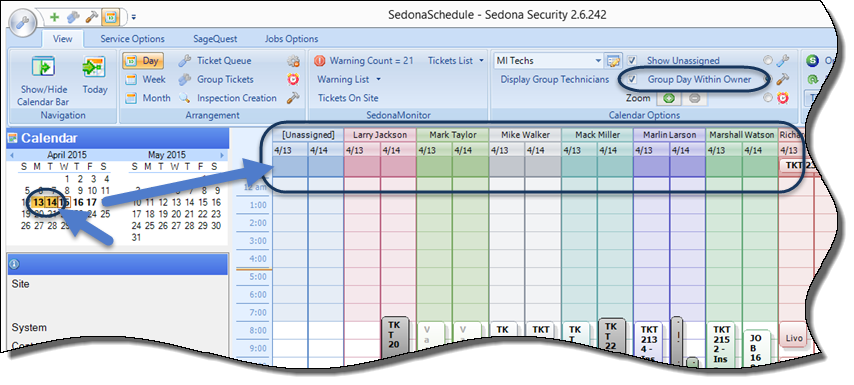This screenshot has width=854, height=385.
Task: Switch to the SageQuest tab
Action: [215, 39]
